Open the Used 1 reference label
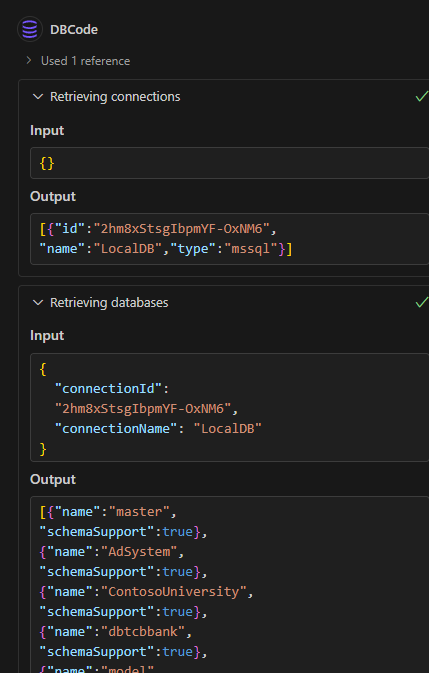 pyautogui.click(x=85, y=61)
